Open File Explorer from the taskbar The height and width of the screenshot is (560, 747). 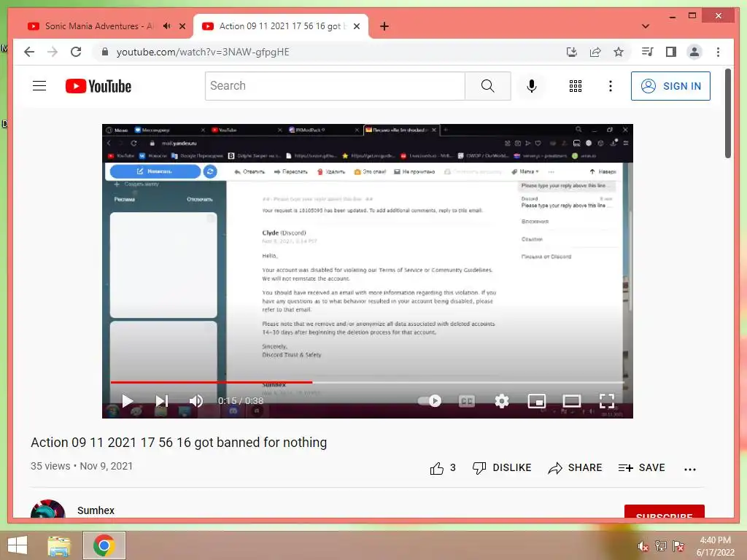point(59,545)
